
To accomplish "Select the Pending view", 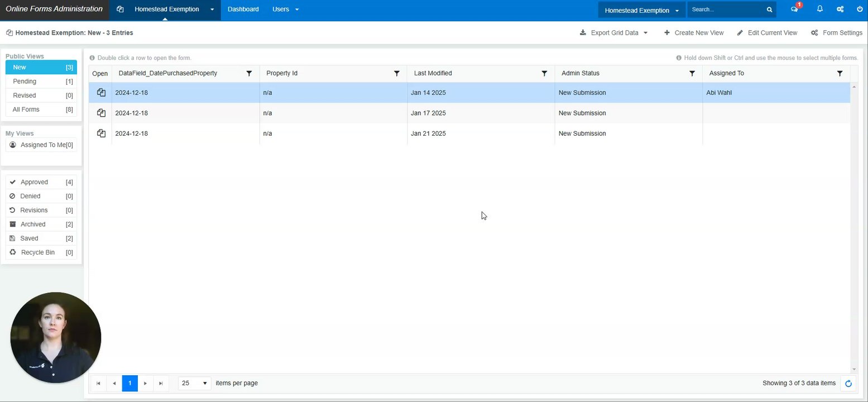I will pos(41,82).
